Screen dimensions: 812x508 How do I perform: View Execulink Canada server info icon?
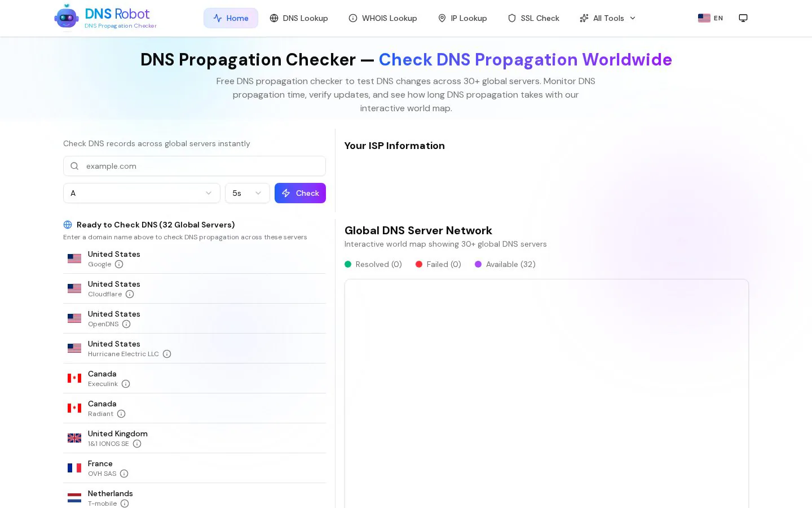click(126, 384)
